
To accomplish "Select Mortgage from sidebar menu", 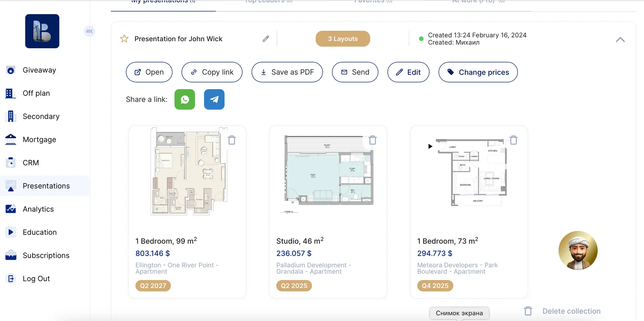I will pos(39,140).
